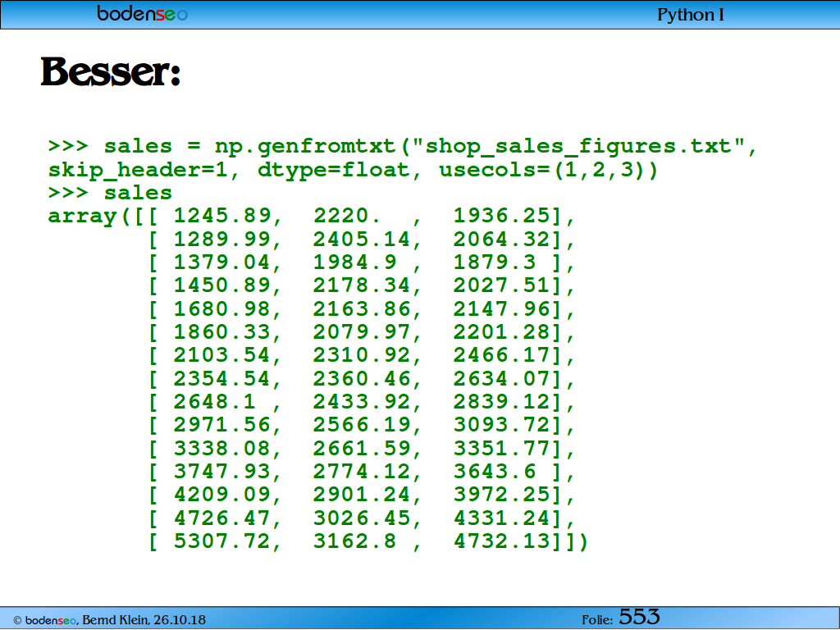Viewport: 840px width, 630px height.
Task: Click the np.genfromtxt code line
Action: click(x=402, y=146)
